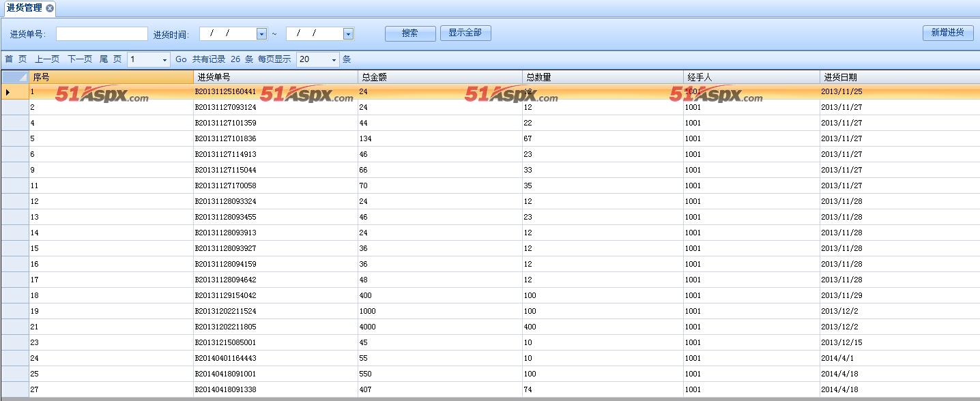
Task: Click the 进货单号 search input field
Action: pyautogui.click(x=102, y=33)
